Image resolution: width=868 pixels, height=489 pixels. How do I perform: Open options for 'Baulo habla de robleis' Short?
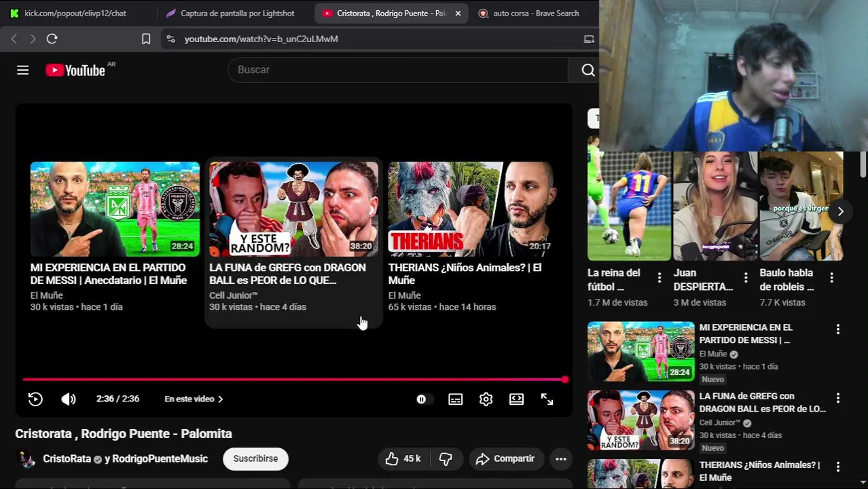pyautogui.click(x=831, y=277)
